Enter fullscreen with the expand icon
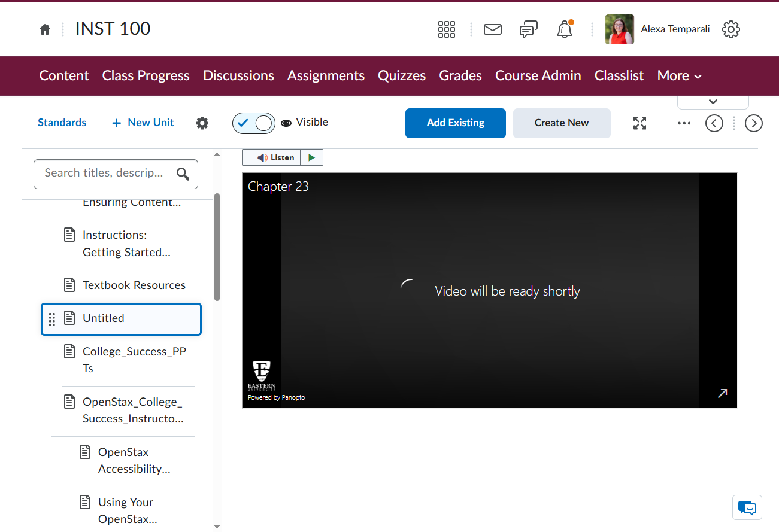Viewport: 779px width, 532px height. tap(640, 123)
